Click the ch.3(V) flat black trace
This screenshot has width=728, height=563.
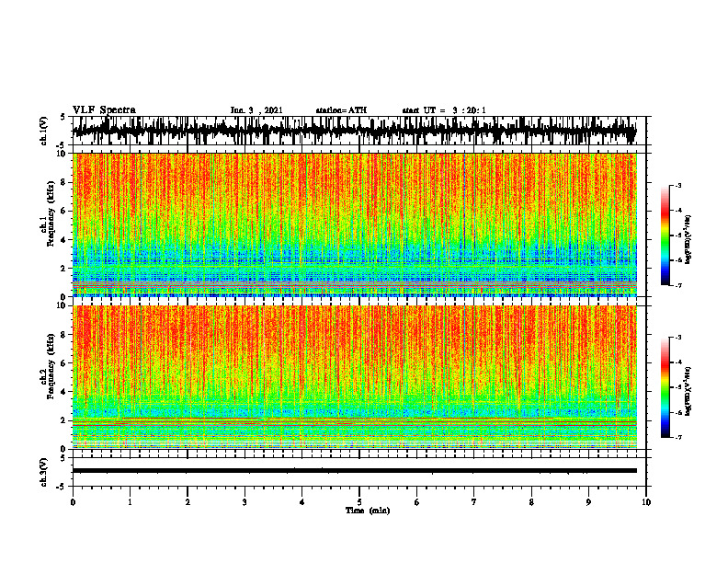pos(355,471)
